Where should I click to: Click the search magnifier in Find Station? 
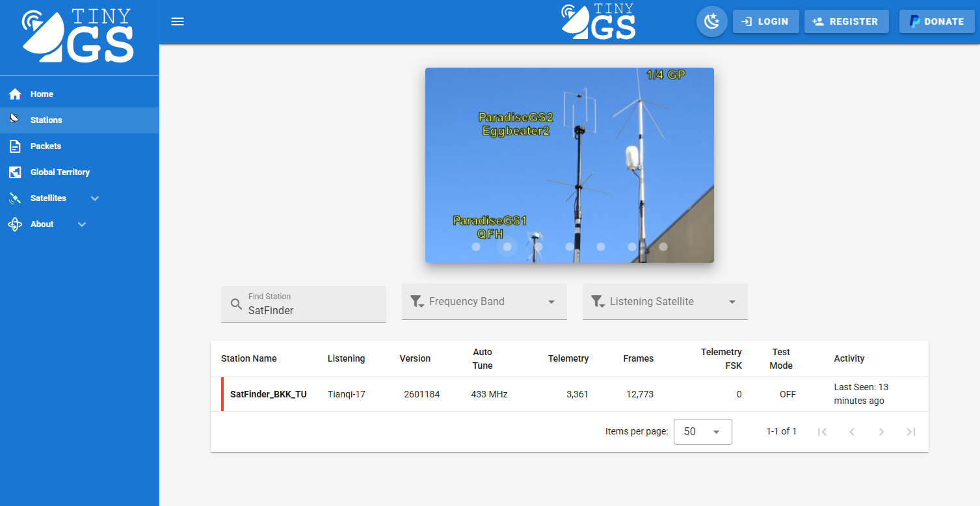(x=236, y=304)
